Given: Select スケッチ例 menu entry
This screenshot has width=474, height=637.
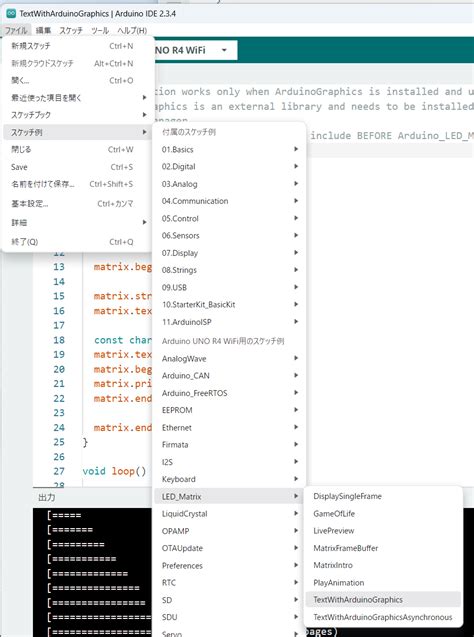Looking at the screenshot, I should pyautogui.click(x=77, y=132).
